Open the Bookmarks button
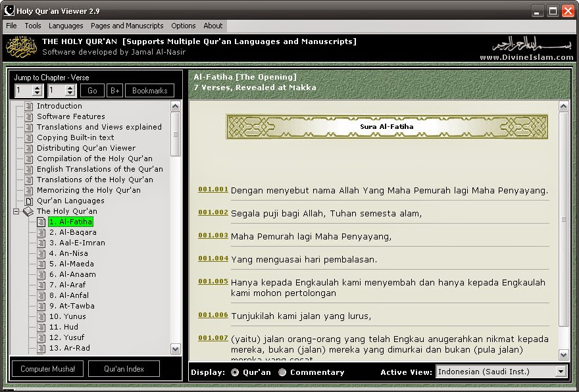Viewport: 579px width, 392px height. point(149,91)
